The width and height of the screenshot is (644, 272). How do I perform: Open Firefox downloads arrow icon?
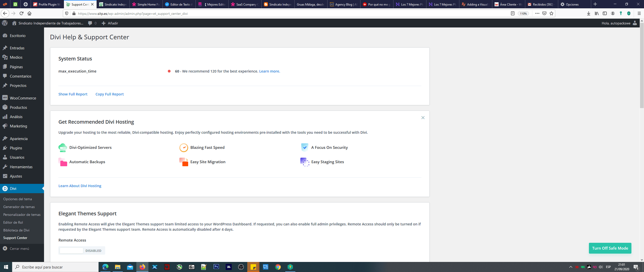coord(589,13)
